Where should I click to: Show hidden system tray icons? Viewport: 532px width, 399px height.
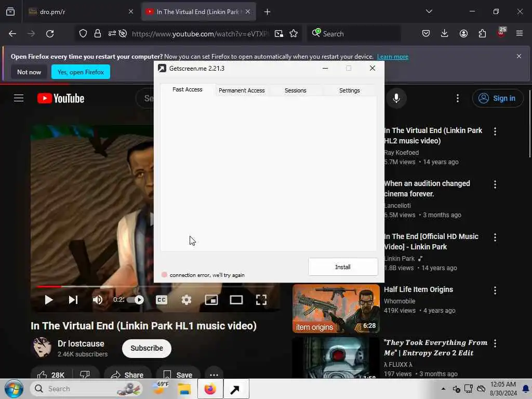tap(443, 389)
